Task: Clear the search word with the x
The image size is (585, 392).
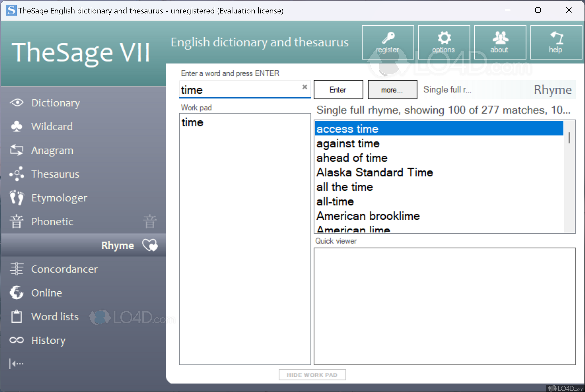Action: (305, 87)
